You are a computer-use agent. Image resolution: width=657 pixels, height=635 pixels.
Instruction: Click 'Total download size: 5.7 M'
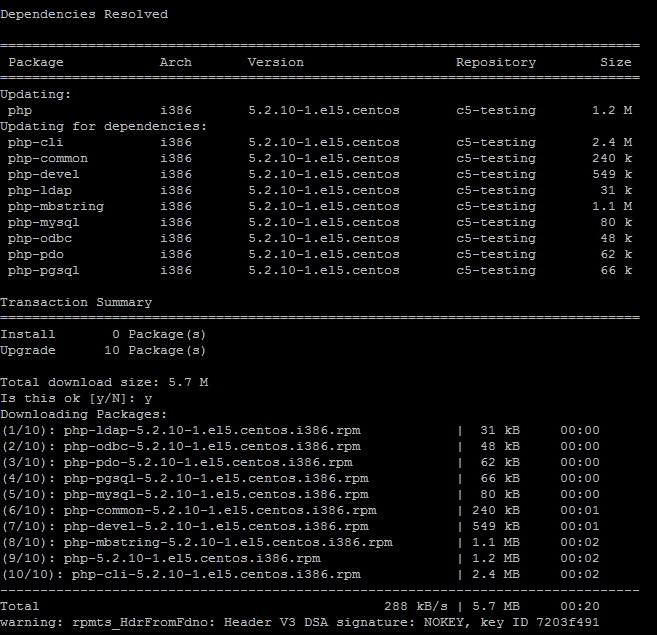[104, 382]
